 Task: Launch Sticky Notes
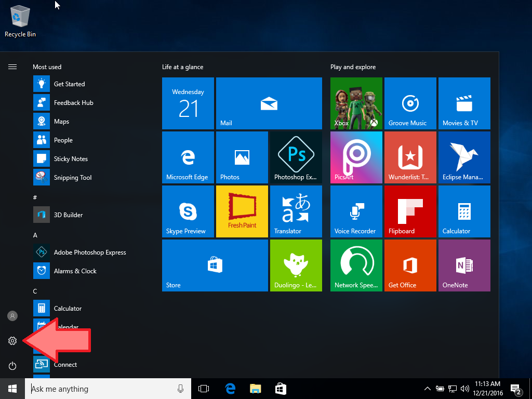coord(90,158)
